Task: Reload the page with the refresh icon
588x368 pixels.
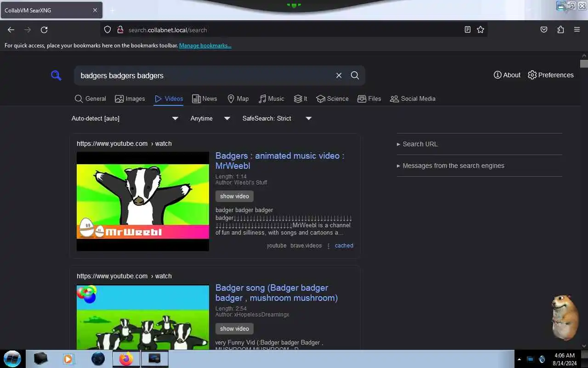Action: tap(44, 30)
